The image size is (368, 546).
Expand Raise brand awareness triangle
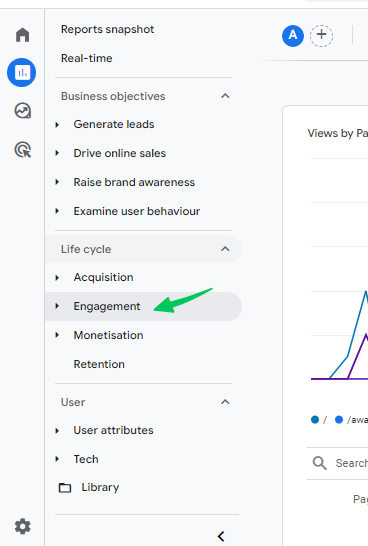[57, 182]
